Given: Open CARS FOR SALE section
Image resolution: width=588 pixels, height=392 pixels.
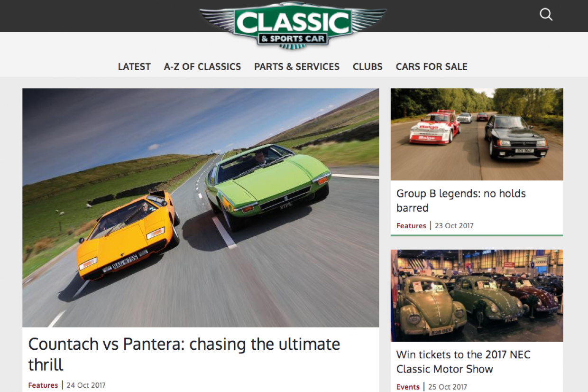Looking at the screenshot, I should [432, 67].
